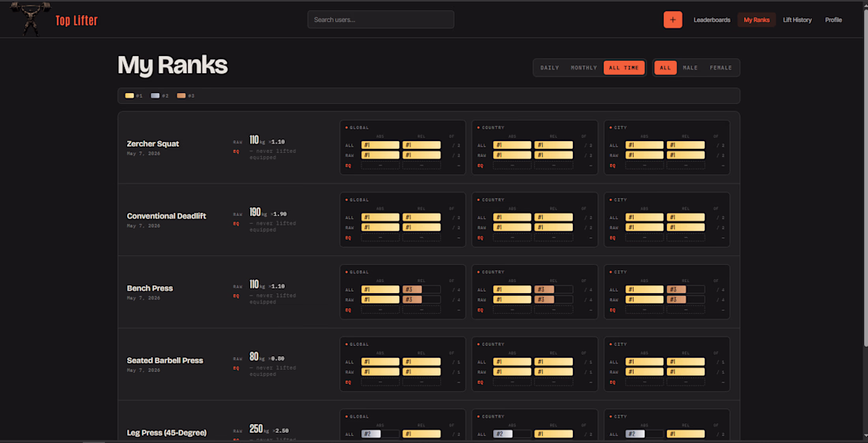Click Bench Press Global ALL relative #3 bar
Viewport: 868px width, 443px height.
click(421, 289)
